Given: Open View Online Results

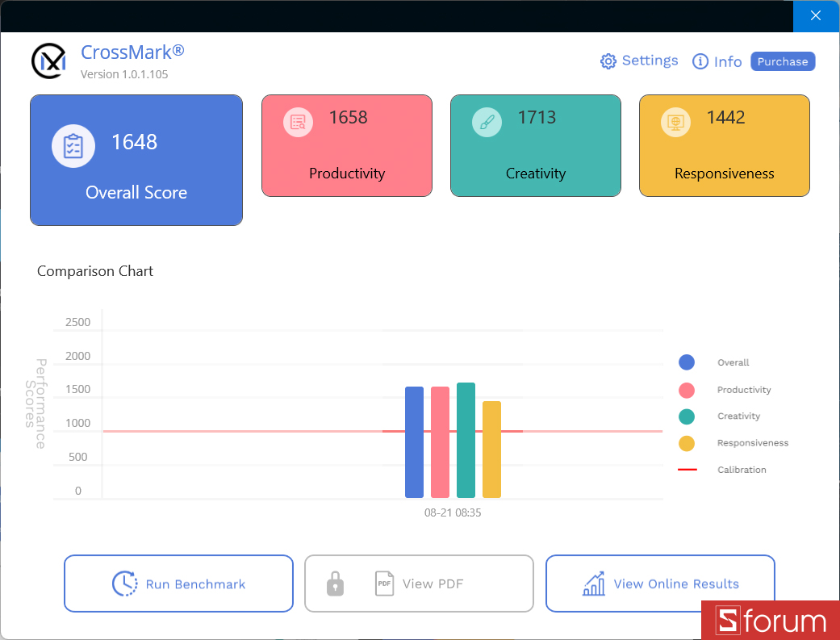Looking at the screenshot, I should coord(660,584).
